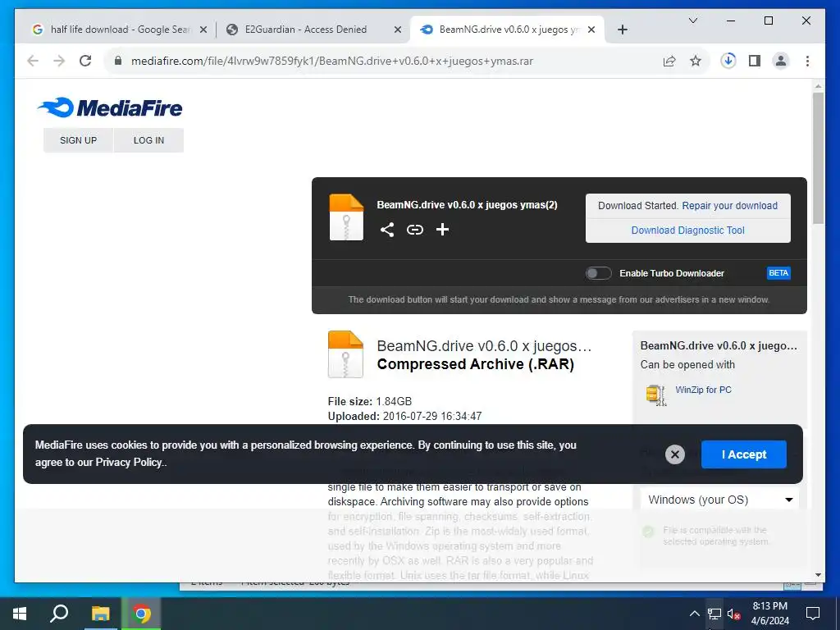This screenshot has height=630, width=840.
Task: Bookmark this page with the star
Action: [x=696, y=61]
